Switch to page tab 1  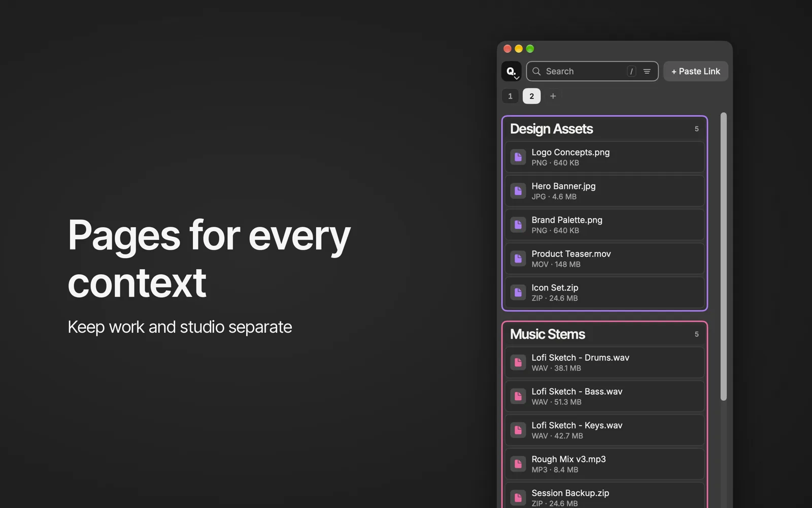coord(510,96)
